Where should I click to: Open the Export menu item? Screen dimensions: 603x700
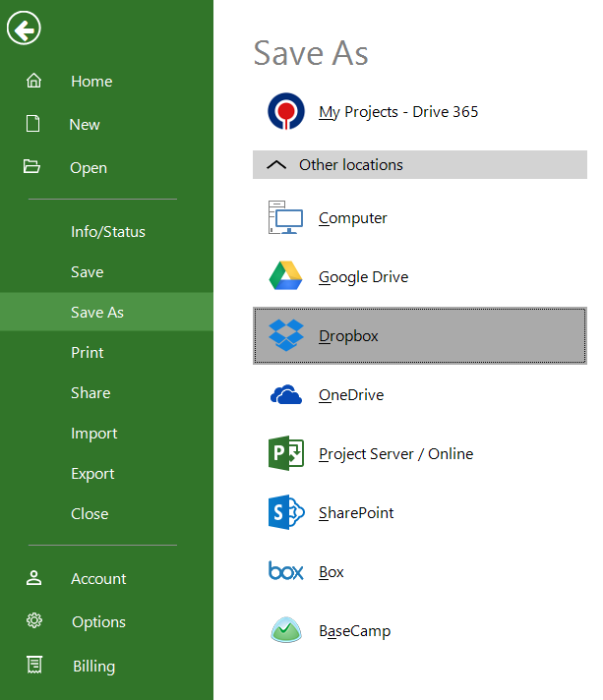(x=92, y=474)
